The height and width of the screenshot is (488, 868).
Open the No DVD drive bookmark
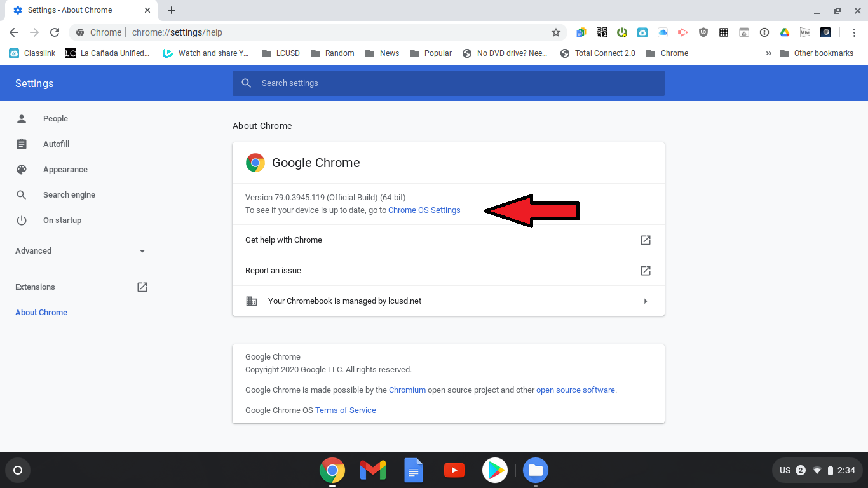[505, 53]
